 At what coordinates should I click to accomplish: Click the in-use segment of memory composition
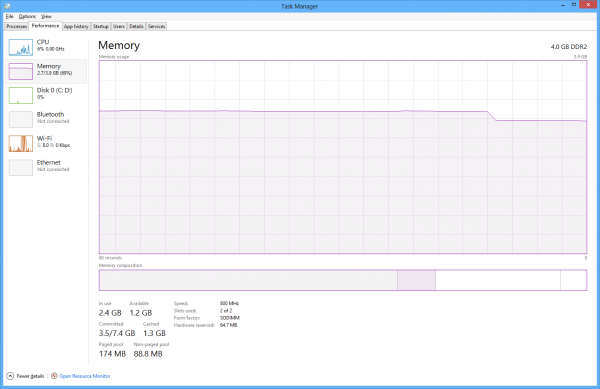pyautogui.click(x=248, y=280)
